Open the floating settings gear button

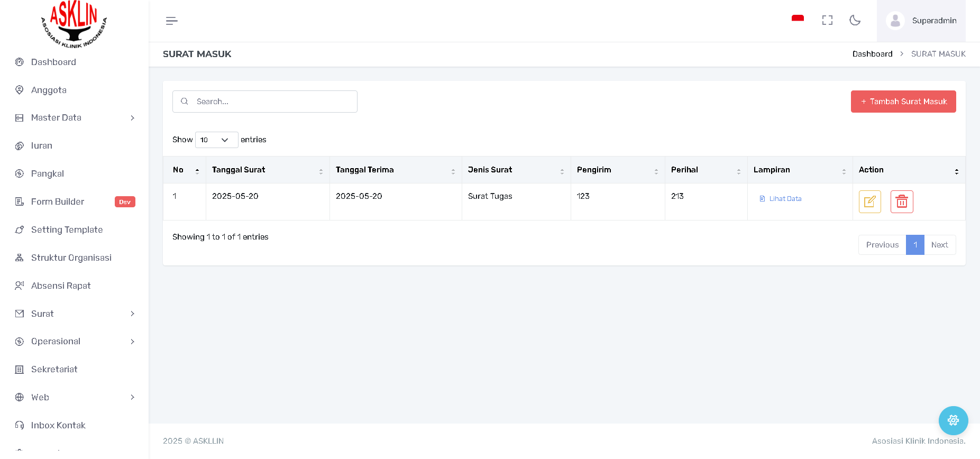click(x=953, y=420)
